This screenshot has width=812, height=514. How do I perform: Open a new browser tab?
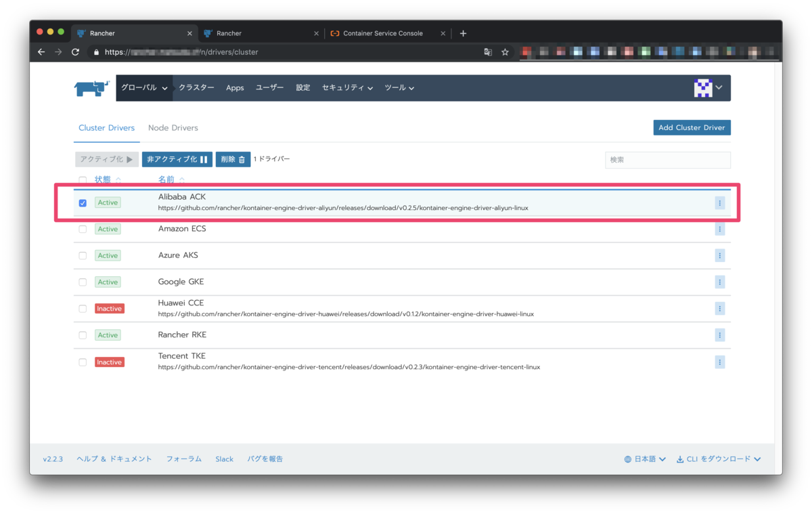pos(463,33)
